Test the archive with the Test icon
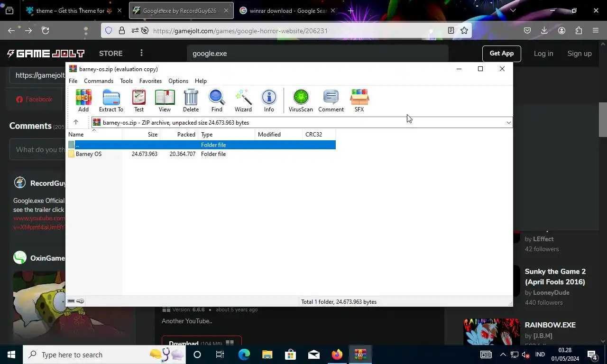Viewport: 607px width, 364px height. point(139,100)
